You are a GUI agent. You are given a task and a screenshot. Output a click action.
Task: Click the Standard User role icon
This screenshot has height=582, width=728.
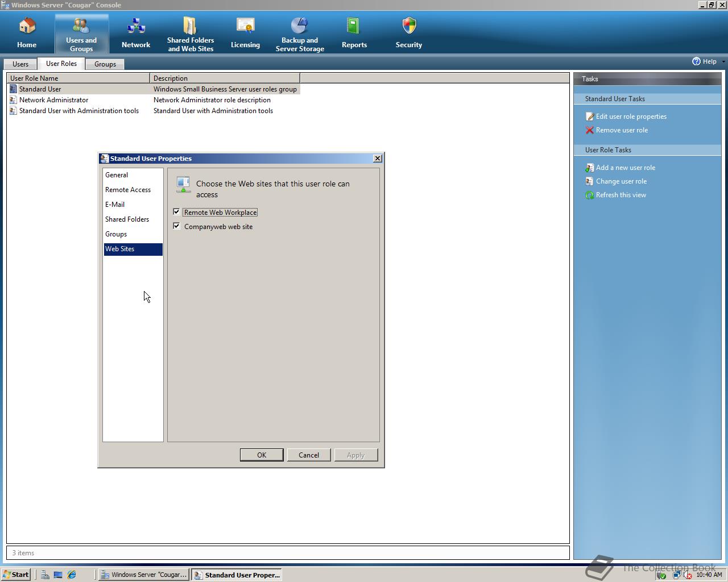pyautogui.click(x=13, y=89)
